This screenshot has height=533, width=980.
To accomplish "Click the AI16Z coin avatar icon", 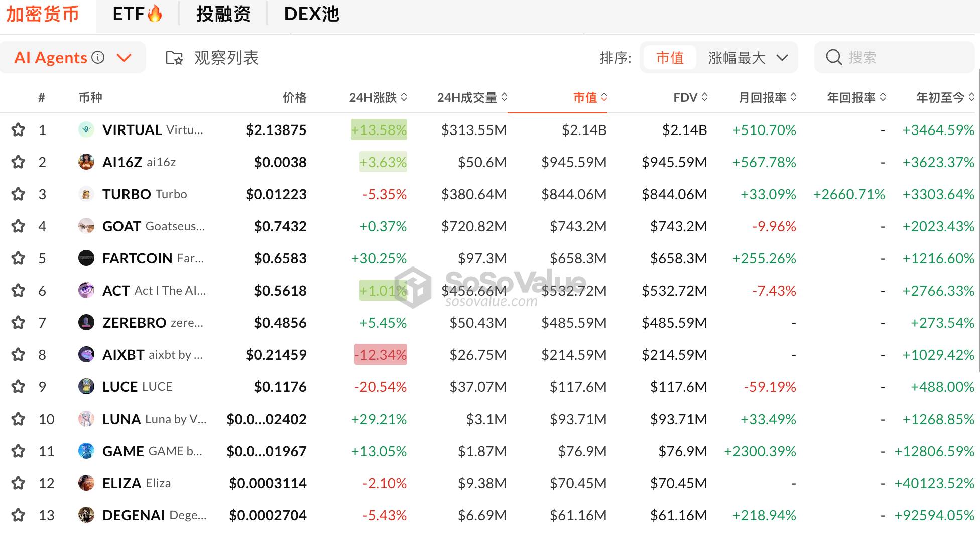I will click(x=86, y=162).
